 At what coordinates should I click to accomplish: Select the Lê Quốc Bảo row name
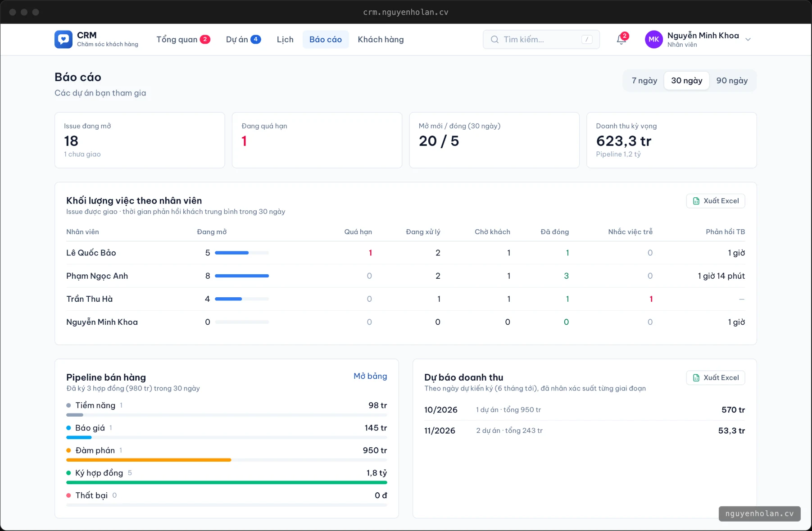pos(91,253)
